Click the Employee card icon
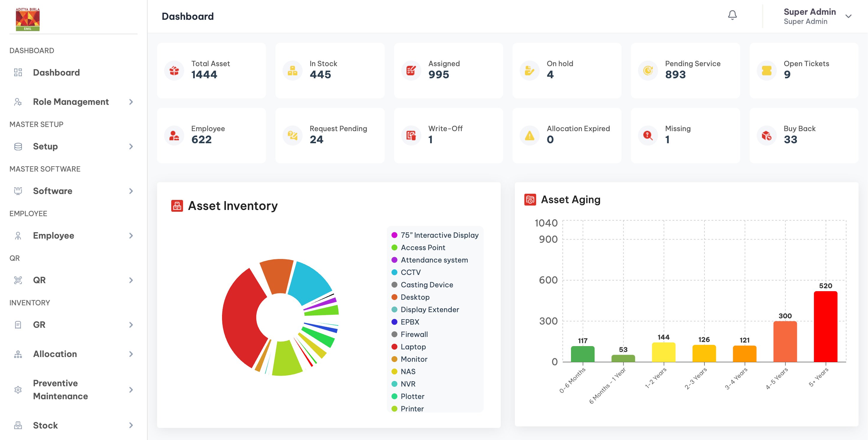Screen dimensions: 868x440 pyautogui.click(x=174, y=136)
